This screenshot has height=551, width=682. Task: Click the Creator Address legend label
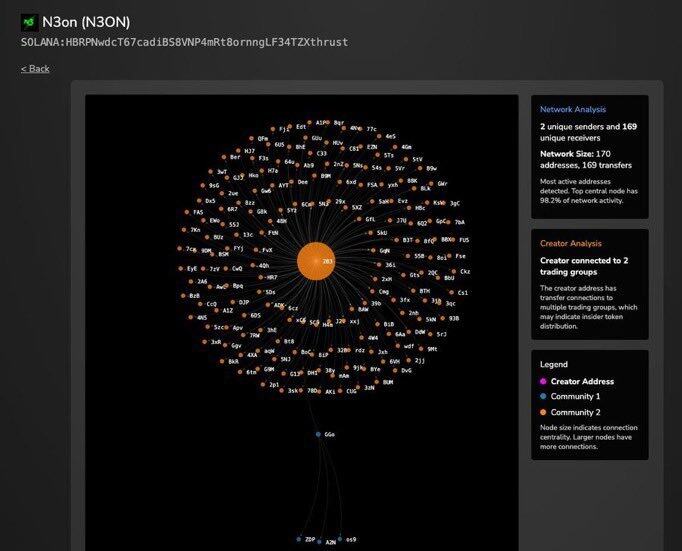pos(582,381)
